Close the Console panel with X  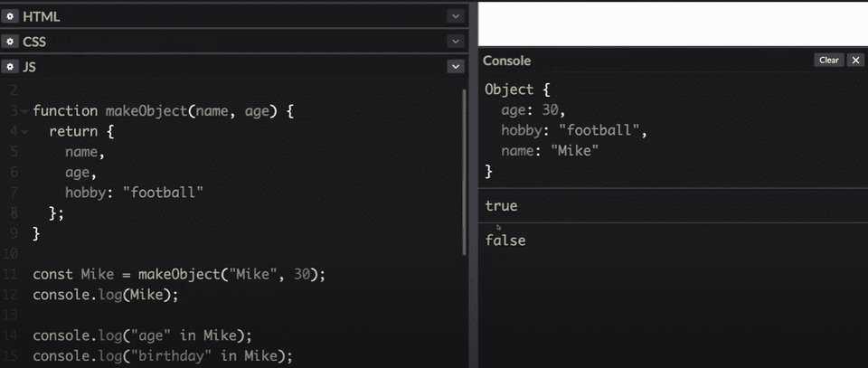(x=855, y=61)
